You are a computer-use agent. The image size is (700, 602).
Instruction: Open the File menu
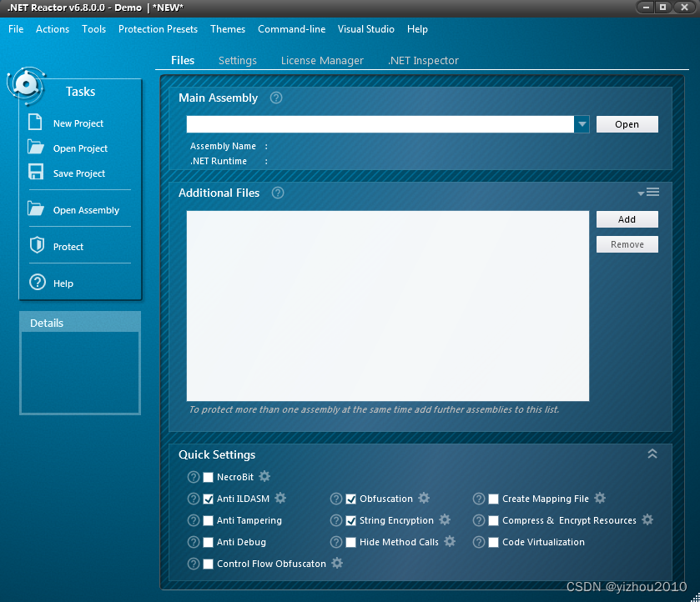click(x=16, y=29)
